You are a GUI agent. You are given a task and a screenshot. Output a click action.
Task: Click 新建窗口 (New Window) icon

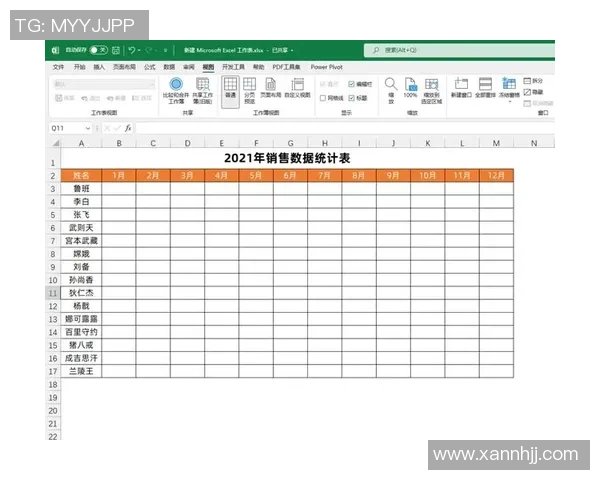(x=461, y=88)
